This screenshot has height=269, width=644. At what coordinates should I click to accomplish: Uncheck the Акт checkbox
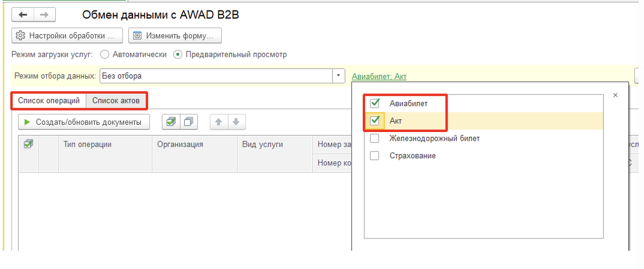click(x=375, y=121)
